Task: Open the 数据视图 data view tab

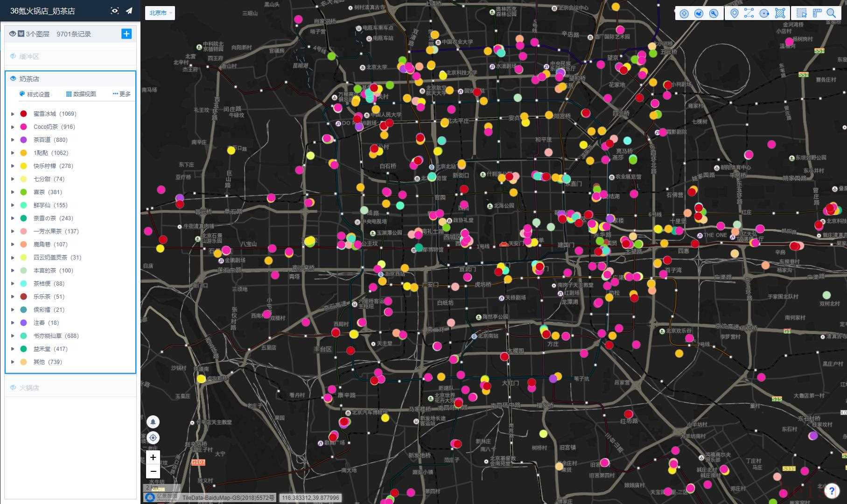Action: point(81,94)
